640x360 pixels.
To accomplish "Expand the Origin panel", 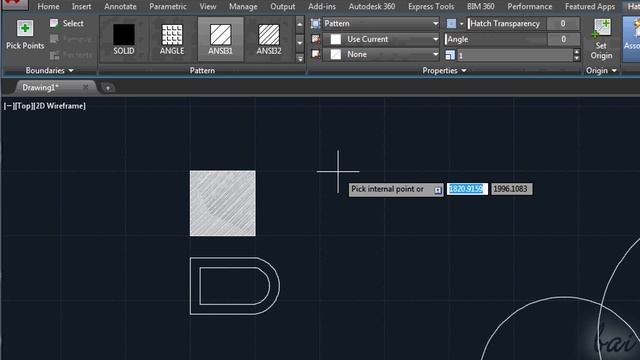I will [601, 71].
